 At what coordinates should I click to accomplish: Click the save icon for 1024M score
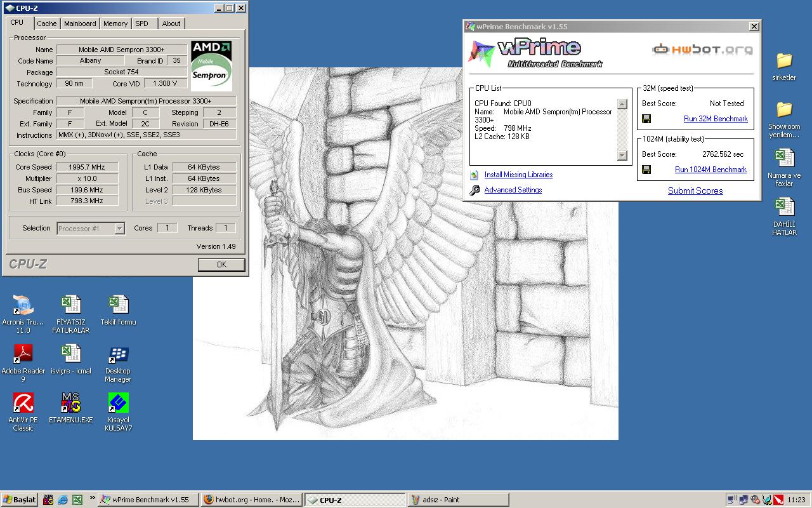coord(646,170)
